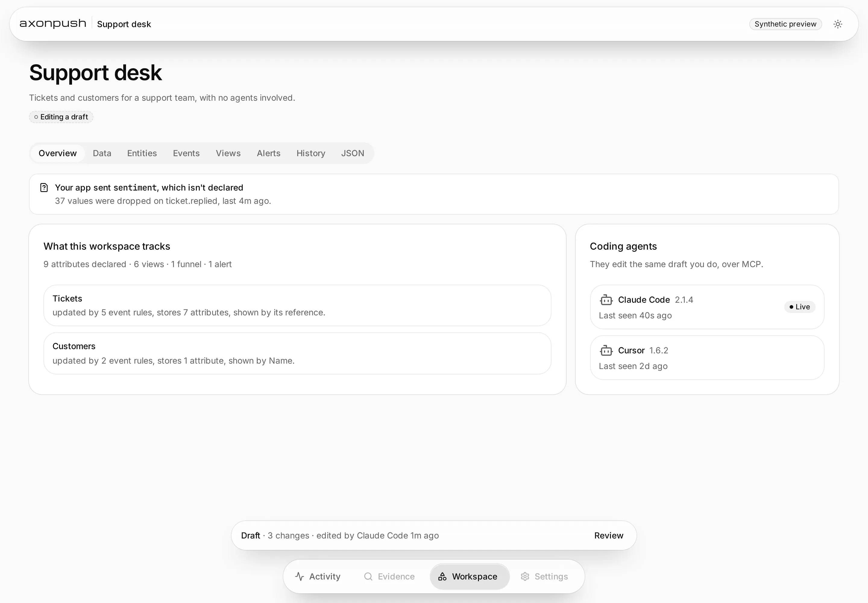Click the Editing a draft badge
The width and height of the screenshot is (868, 603).
coord(61,117)
